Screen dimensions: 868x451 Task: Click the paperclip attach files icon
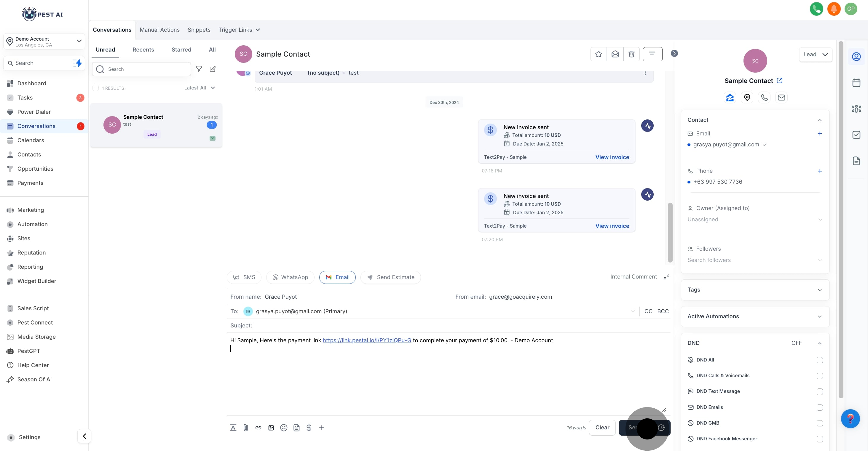(246, 428)
